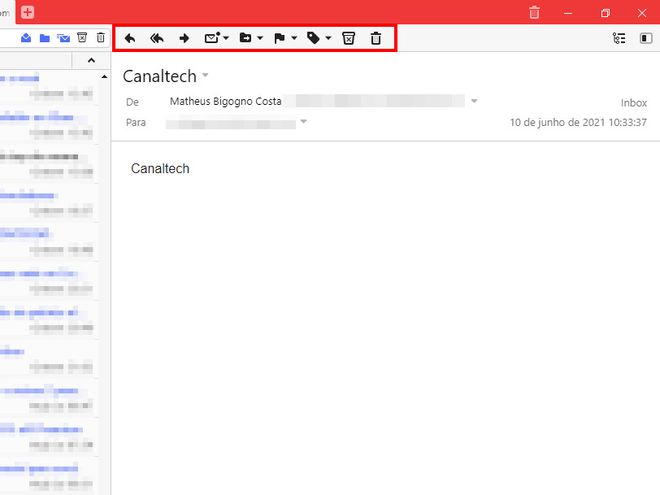Click the Inbox folder label

click(x=633, y=103)
